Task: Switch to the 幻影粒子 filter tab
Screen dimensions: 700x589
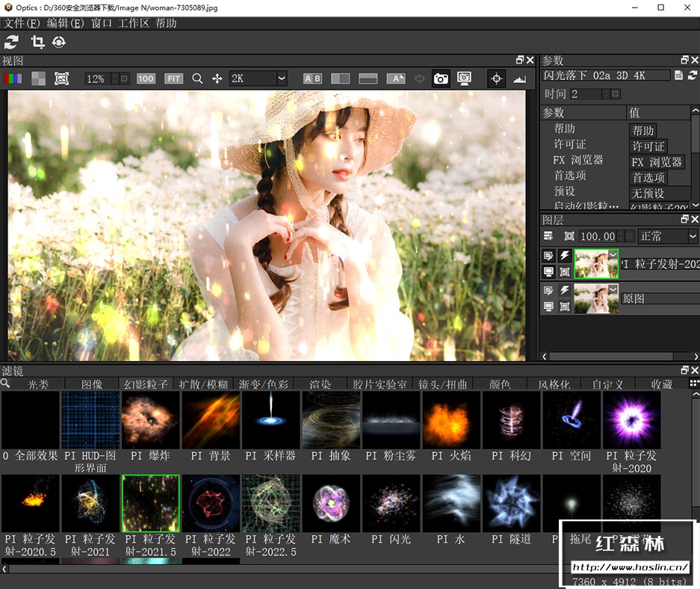Action: 146,384
